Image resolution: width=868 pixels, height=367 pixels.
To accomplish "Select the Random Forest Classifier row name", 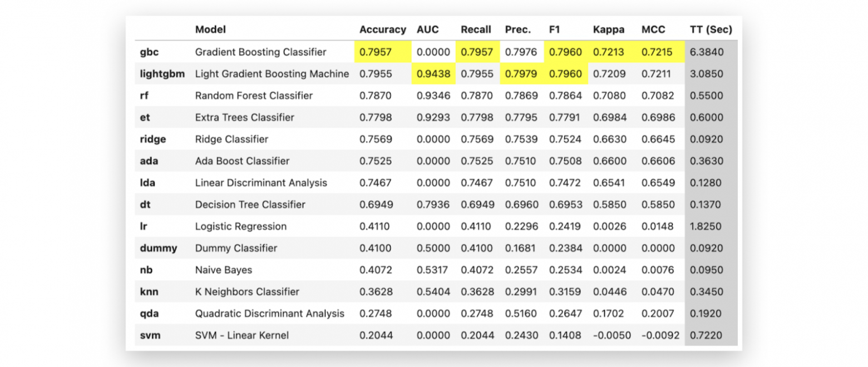I will [x=254, y=96].
